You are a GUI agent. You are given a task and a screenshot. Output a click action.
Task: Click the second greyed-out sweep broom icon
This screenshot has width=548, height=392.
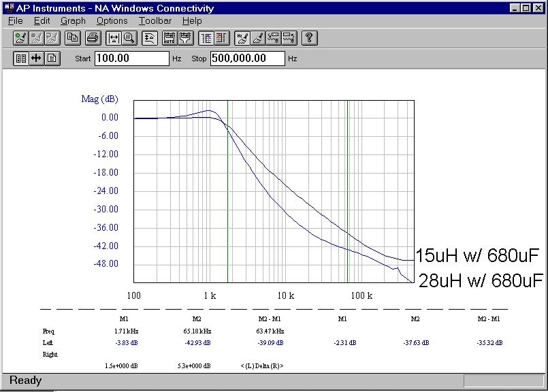point(37,38)
